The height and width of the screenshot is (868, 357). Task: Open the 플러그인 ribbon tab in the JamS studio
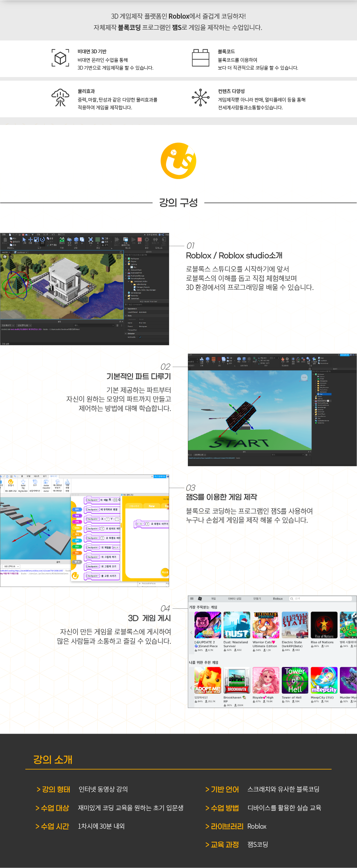(x=53, y=476)
